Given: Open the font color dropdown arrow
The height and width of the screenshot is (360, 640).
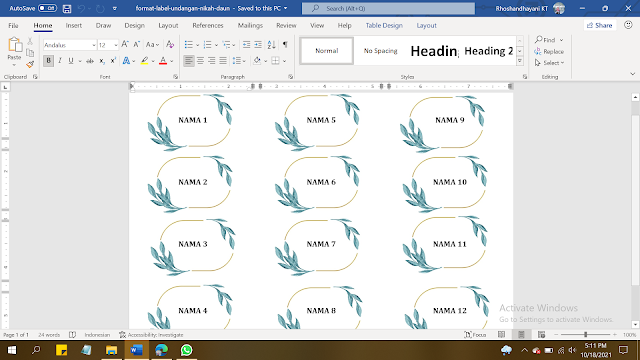Looking at the screenshot, I should 172,61.
